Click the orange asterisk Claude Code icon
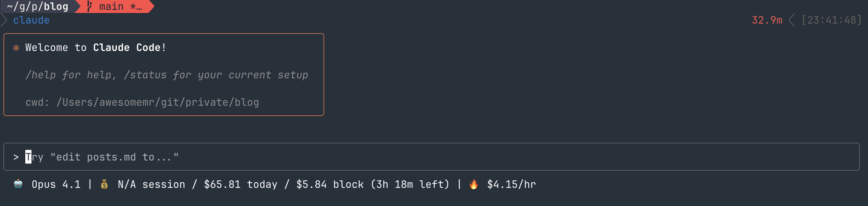 (x=16, y=48)
